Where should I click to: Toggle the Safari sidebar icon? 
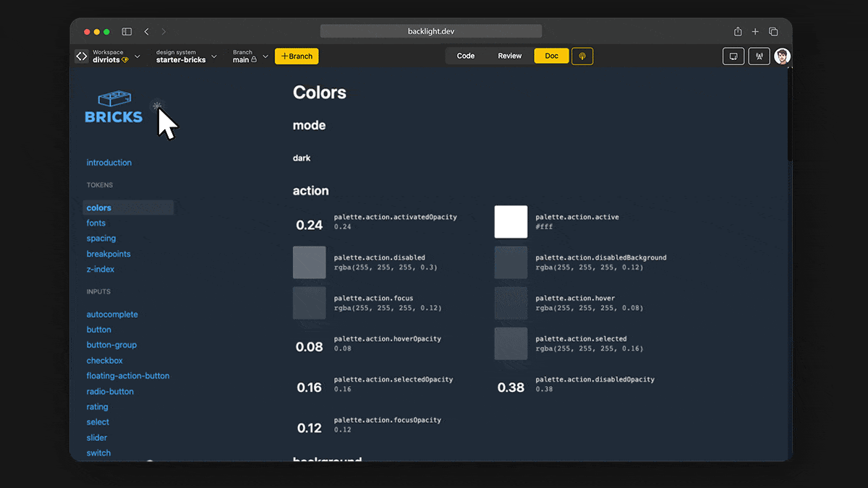(127, 32)
